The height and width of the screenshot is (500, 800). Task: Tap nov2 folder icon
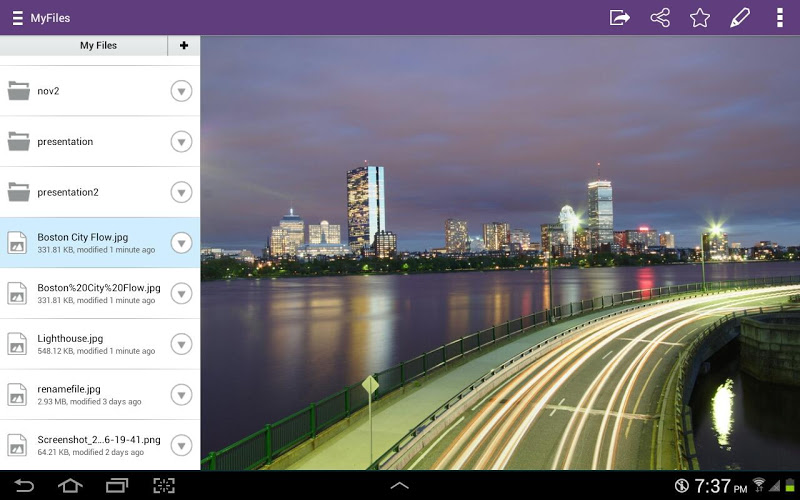18,91
